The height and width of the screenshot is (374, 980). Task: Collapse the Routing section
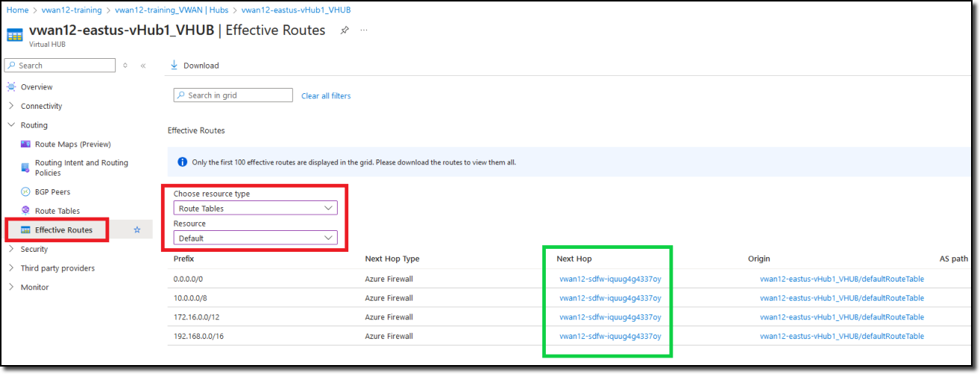(x=11, y=125)
